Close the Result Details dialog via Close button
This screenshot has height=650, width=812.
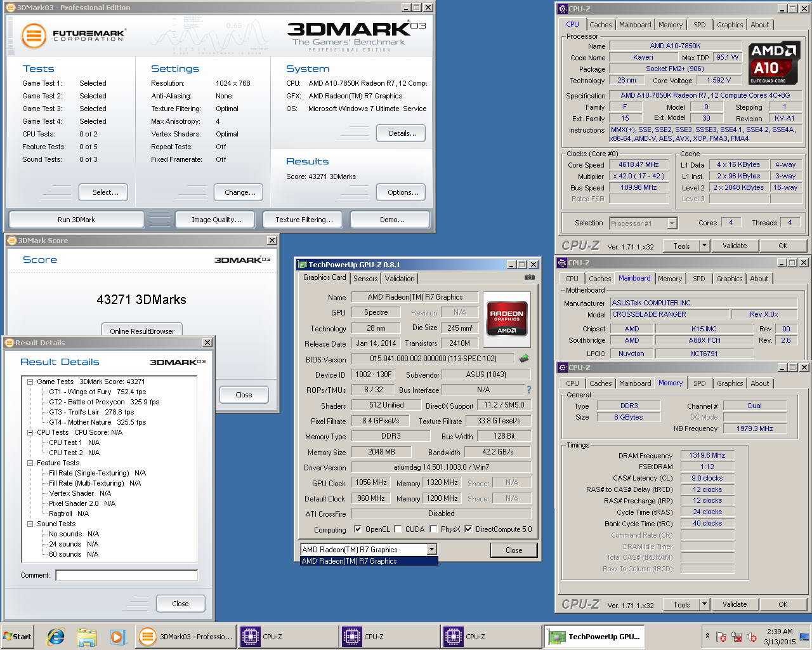click(180, 604)
